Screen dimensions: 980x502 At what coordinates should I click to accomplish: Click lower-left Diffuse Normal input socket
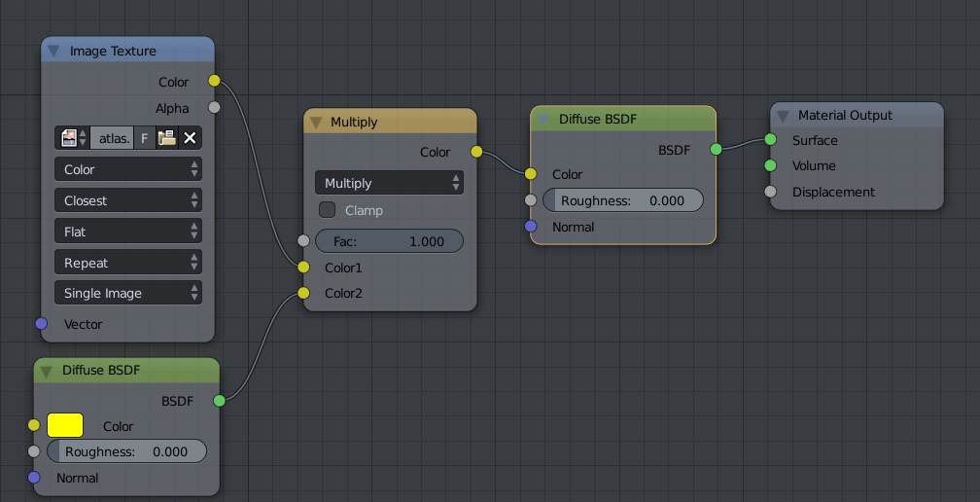34,478
